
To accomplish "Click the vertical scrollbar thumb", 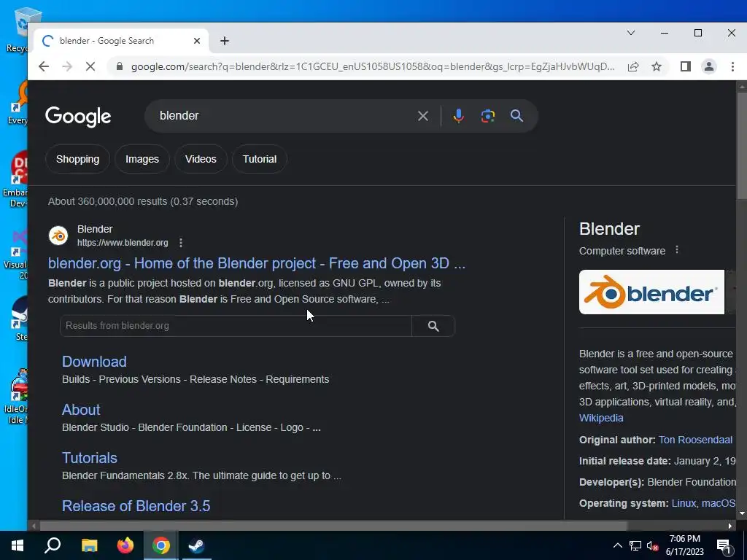I will (742, 145).
